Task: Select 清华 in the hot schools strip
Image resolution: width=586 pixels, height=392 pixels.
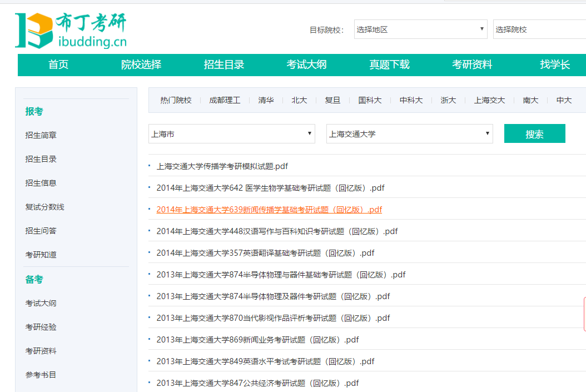Action: click(x=266, y=100)
